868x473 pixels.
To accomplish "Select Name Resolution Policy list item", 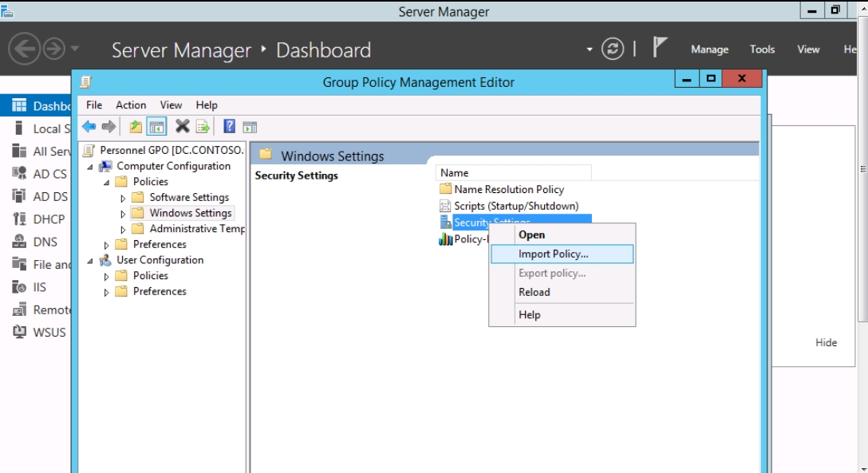I will [x=508, y=189].
